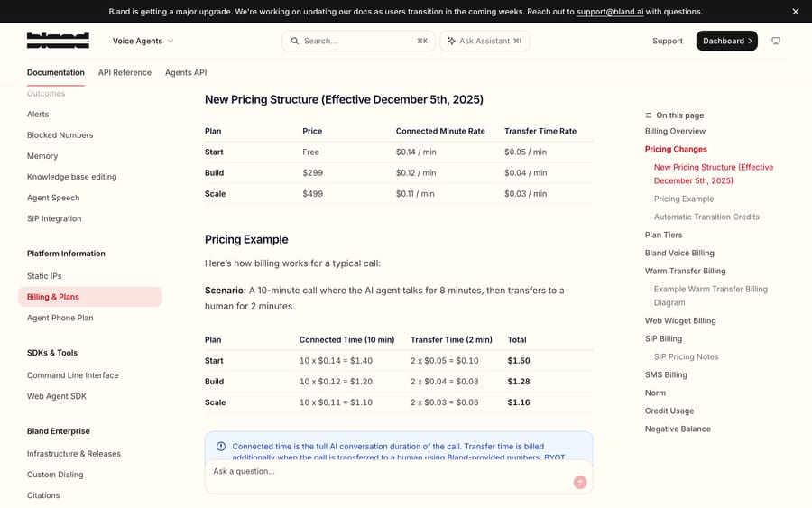
Task: Switch to the Agents API tab
Action: pos(186,72)
